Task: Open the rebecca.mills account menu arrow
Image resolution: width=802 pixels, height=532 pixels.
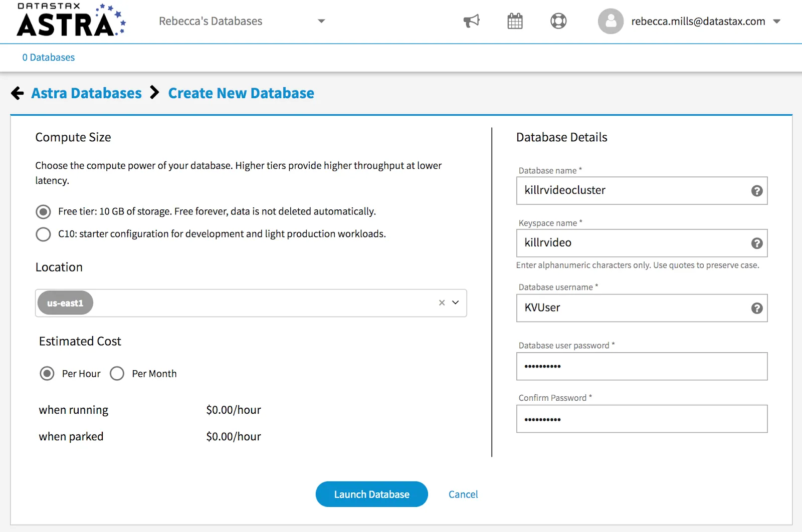Action: pyautogui.click(x=777, y=22)
